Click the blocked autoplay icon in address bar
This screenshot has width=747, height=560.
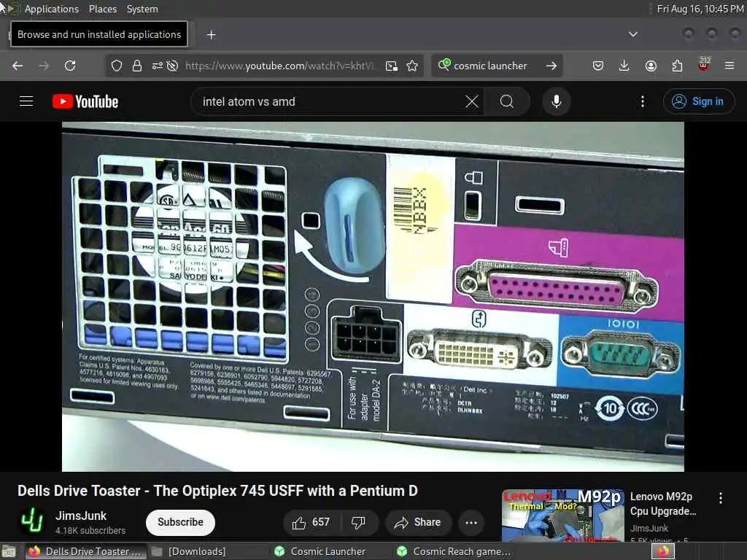point(172,66)
